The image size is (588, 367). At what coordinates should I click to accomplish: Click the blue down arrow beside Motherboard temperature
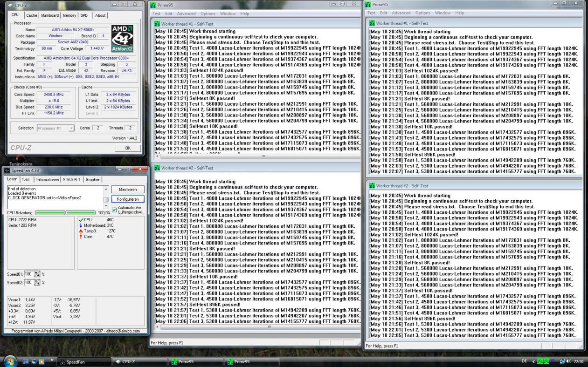click(81, 225)
